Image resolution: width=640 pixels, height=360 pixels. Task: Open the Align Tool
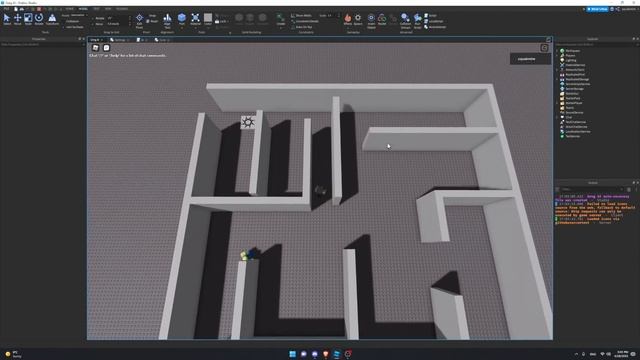point(167,20)
